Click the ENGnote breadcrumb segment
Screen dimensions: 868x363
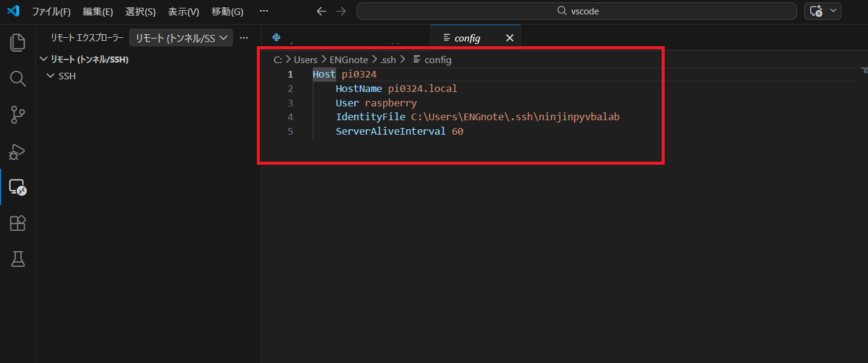click(348, 59)
